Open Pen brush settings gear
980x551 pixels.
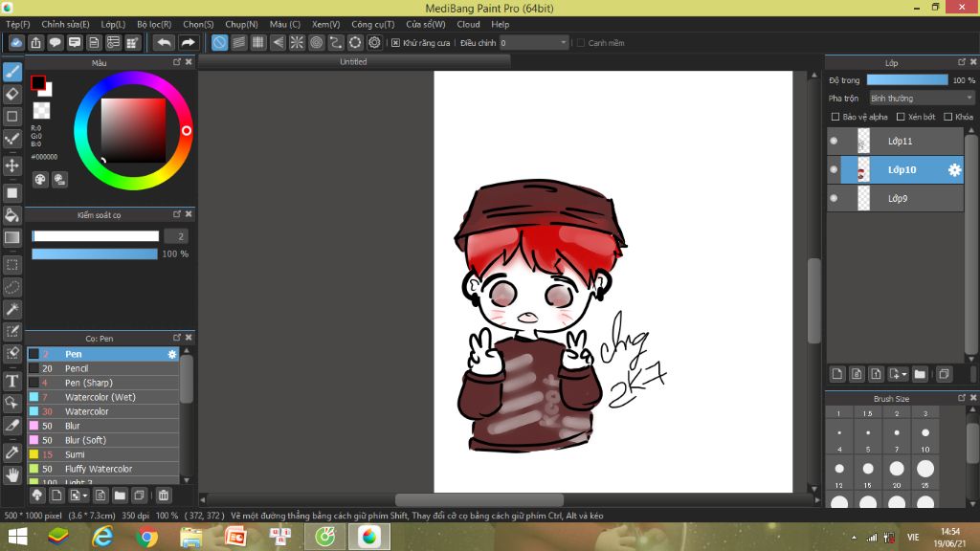click(x=172, y=354)
